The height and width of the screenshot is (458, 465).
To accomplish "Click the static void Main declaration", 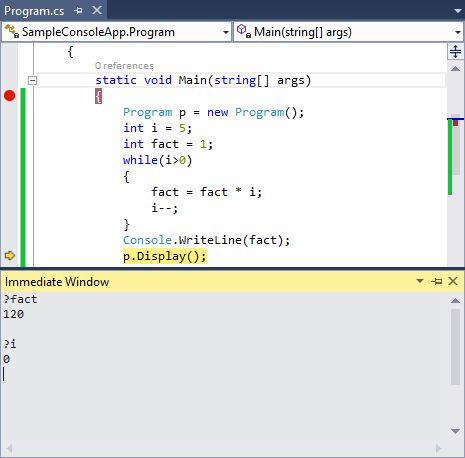I will click(x=203, y=80).
